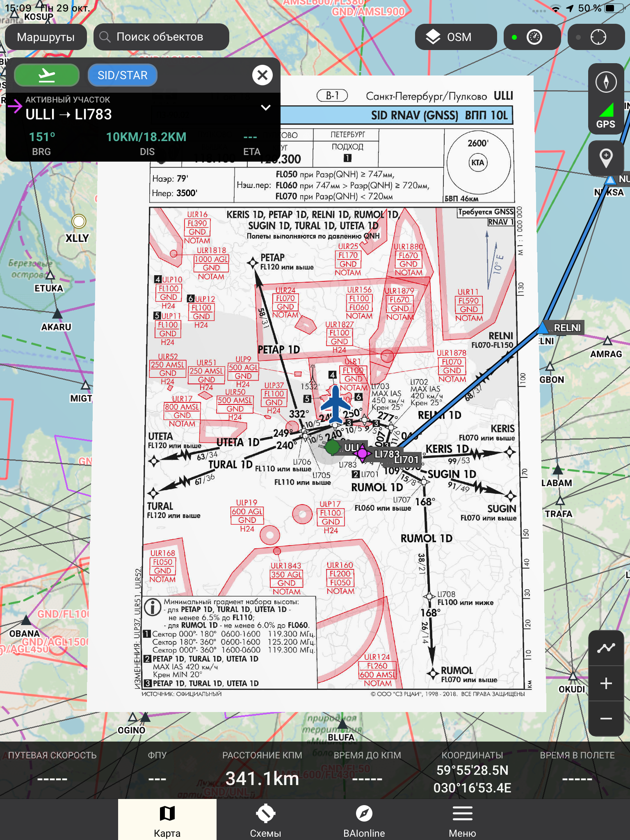Tap the 151° BRG bearing value
The image size is (630, 840).
42,137
